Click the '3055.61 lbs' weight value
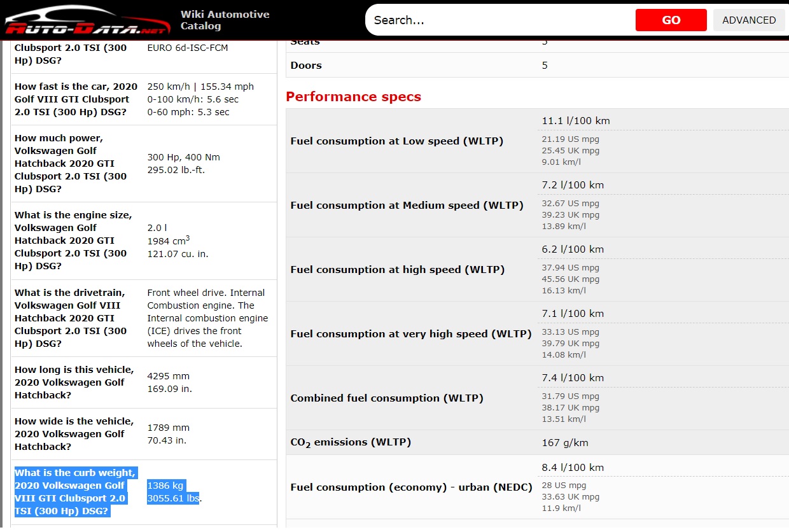This screenshot has height=532, width=789. click(x=173, y=498)
